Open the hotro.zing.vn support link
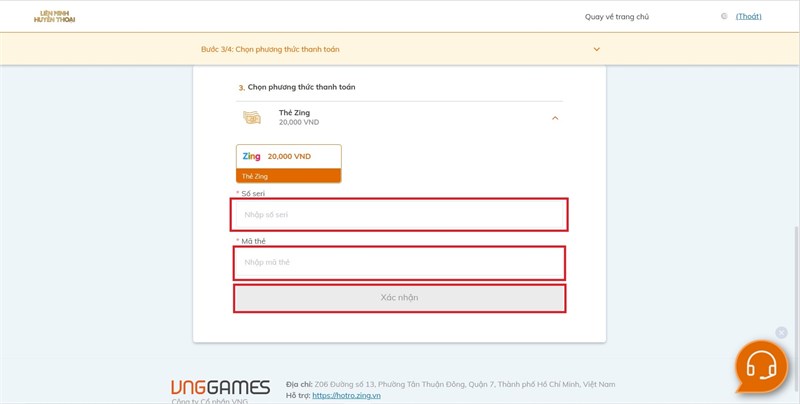The height and width of the screenshot is (404, 800). 346,395
